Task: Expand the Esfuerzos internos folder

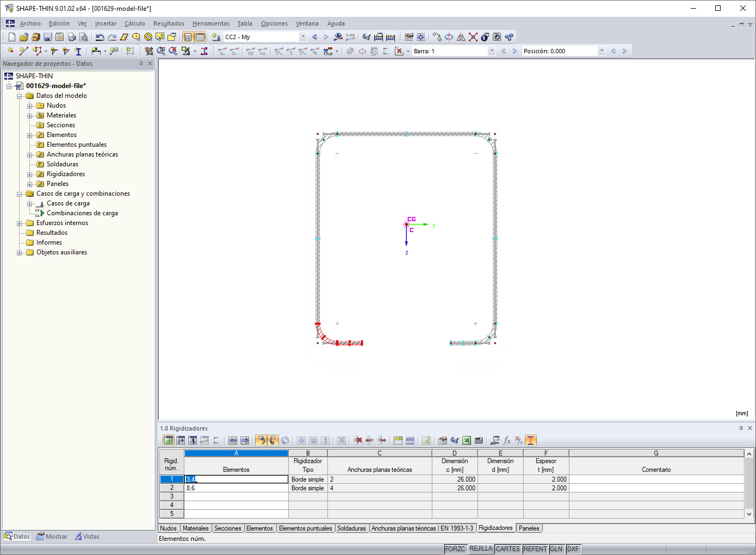Action: click(x=20, y=223)
